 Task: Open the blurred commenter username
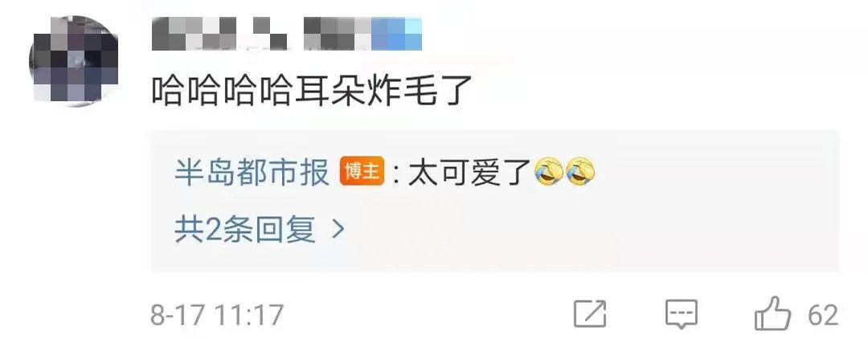click(287, 34)
